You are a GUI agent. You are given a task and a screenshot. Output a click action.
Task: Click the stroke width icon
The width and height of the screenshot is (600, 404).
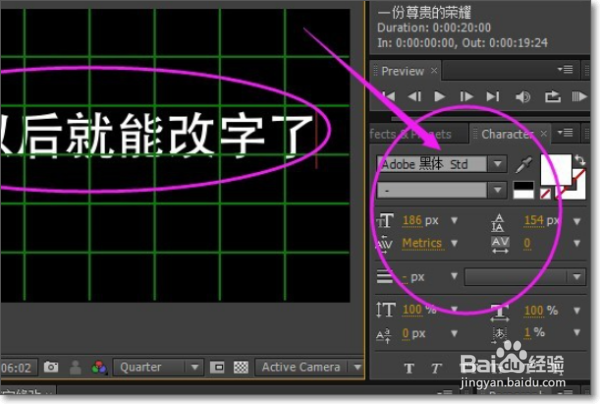pos(385,276)
